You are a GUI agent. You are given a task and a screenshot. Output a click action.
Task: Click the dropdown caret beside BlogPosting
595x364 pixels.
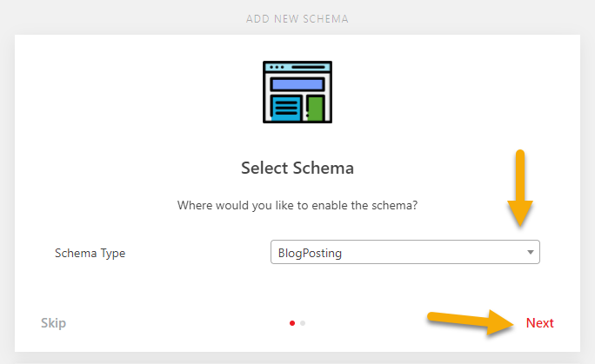click(x=531, y=253)
